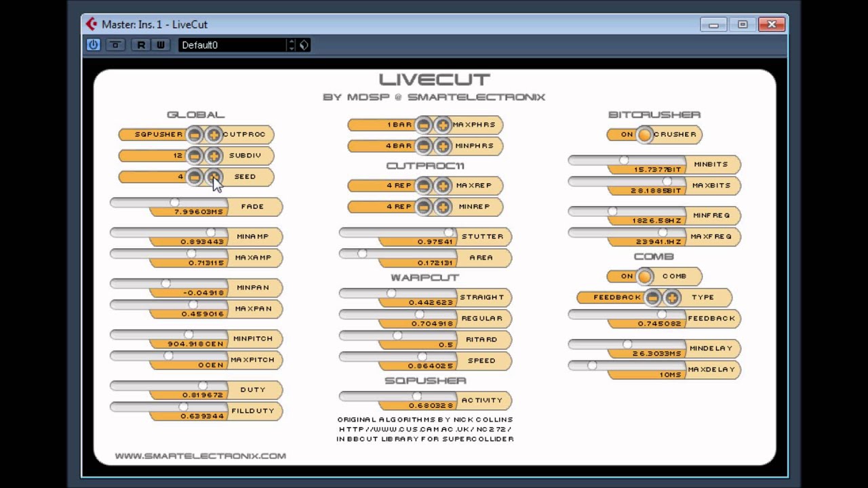Viewport: 868px width, 488px height.
Task: Decrease MINREP with the minus button
Action: [x=424, y=206]
